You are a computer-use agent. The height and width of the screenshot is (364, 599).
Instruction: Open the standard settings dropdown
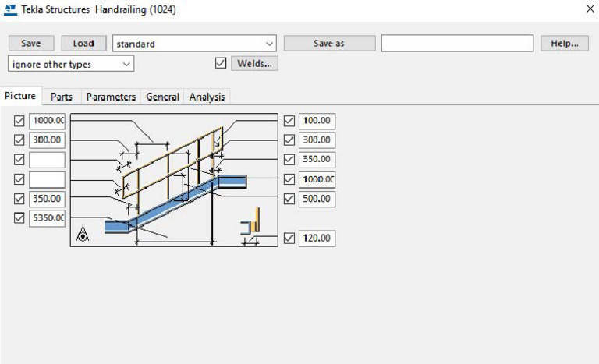(x=194, y=44)
